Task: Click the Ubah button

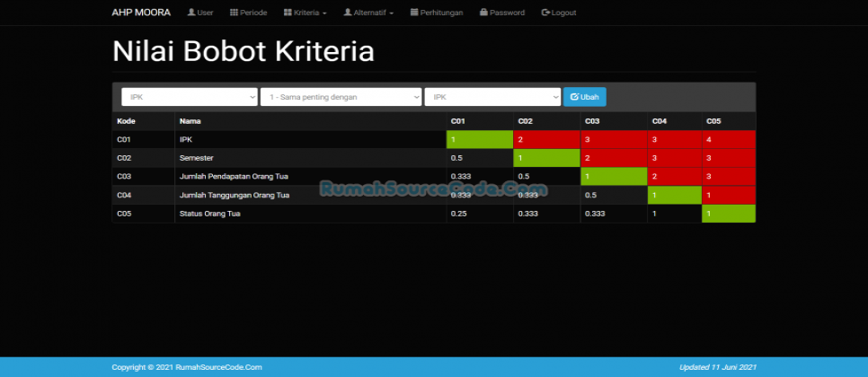Action: coord(585,97)
